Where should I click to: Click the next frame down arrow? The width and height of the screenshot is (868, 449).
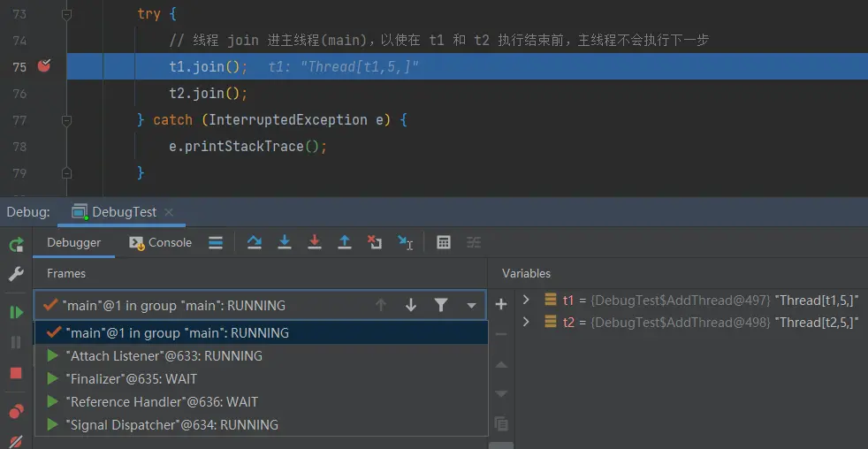pyautogui.click(x=411, y=305)
